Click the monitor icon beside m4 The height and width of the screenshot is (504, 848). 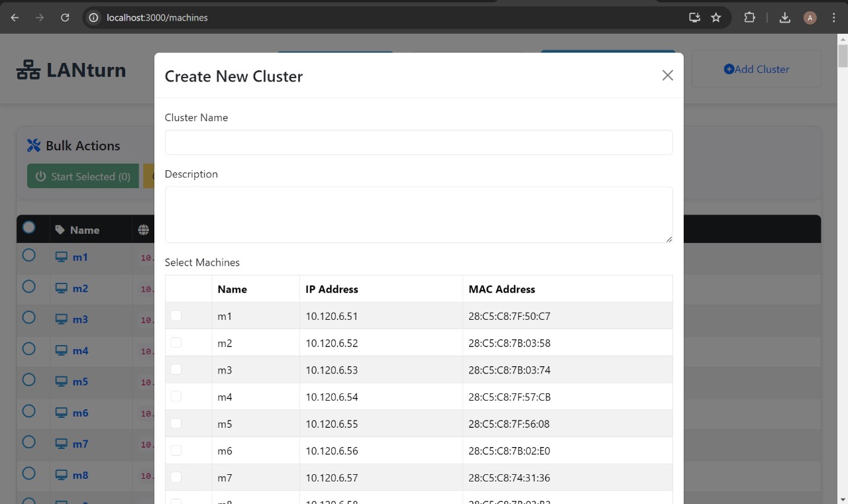(62, 350)
